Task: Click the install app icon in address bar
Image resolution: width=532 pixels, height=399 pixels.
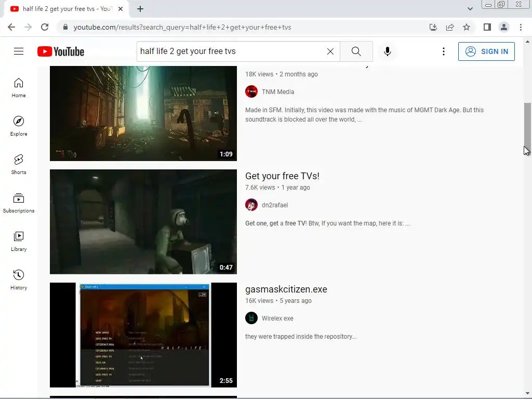Action: [x=433, y=27]
